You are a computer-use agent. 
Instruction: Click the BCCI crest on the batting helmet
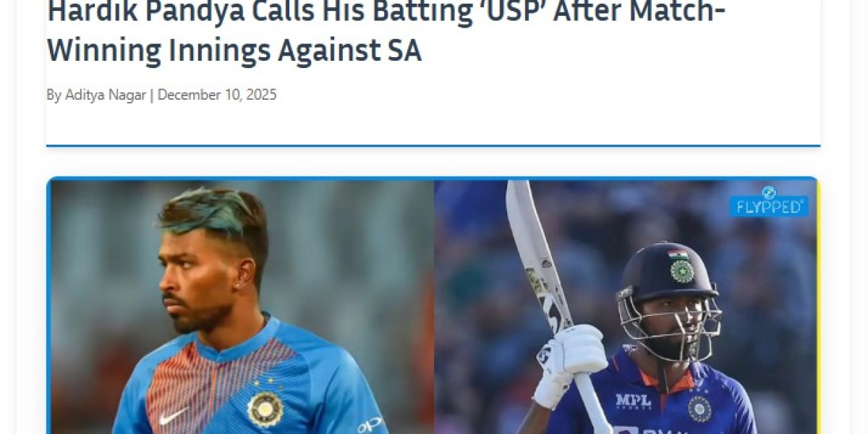point(681,271)
